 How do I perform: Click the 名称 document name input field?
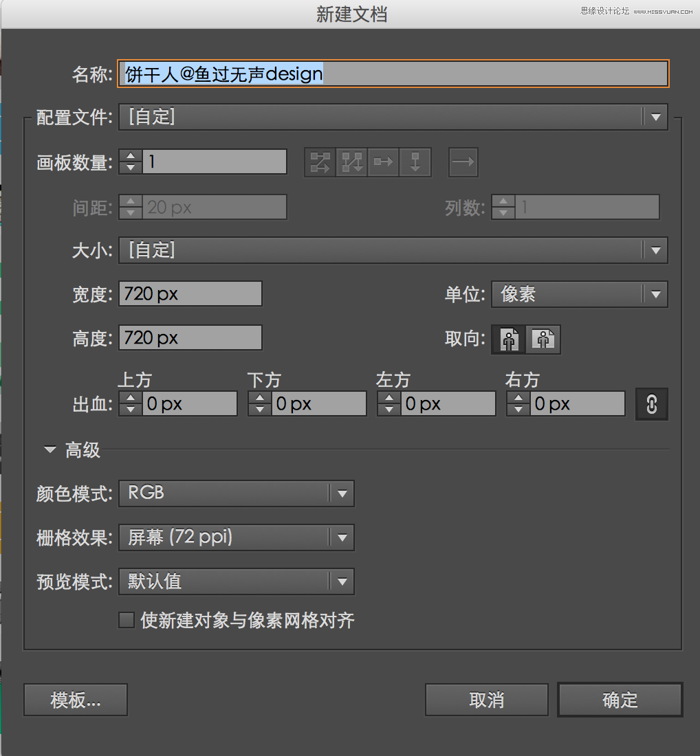point(392,74)
